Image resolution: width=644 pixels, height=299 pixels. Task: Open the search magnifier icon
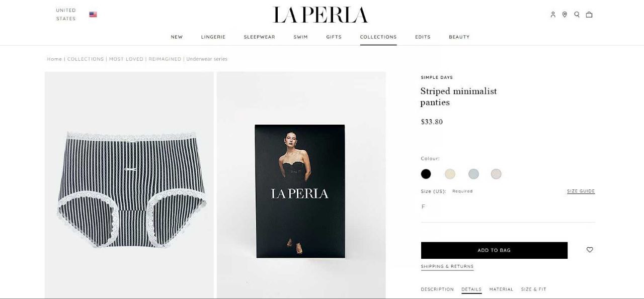point(577,15)
